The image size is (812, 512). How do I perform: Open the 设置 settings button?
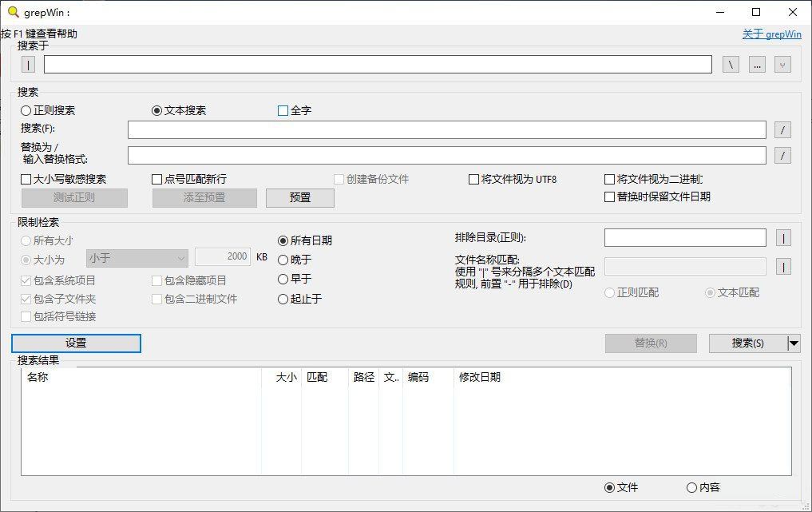[76, 343]
